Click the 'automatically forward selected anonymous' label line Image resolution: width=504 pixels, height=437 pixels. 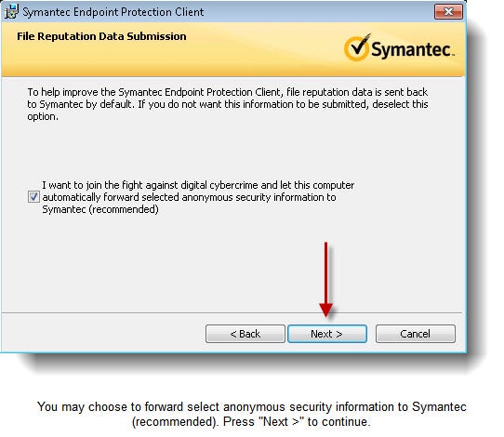[x=189, y=197]
